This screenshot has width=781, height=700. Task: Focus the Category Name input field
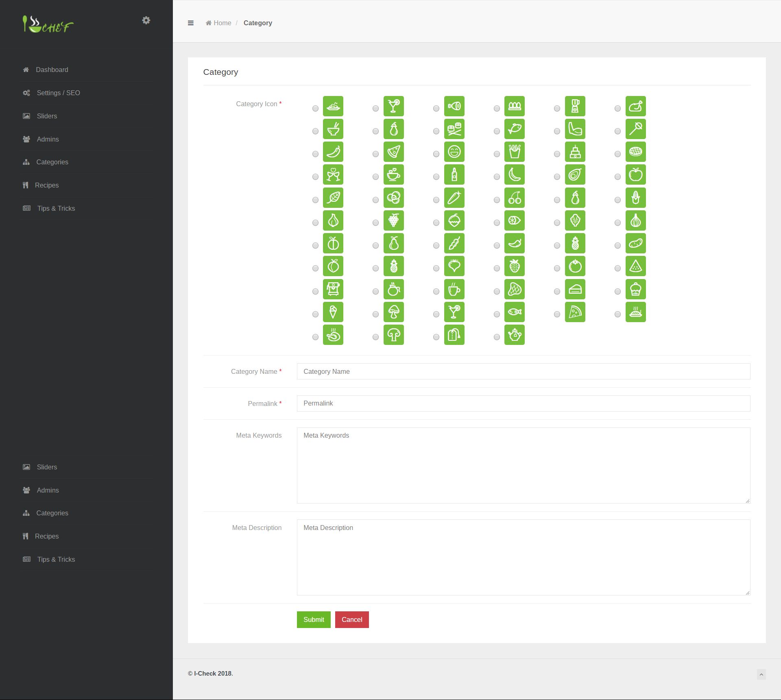tap(523, 371)
